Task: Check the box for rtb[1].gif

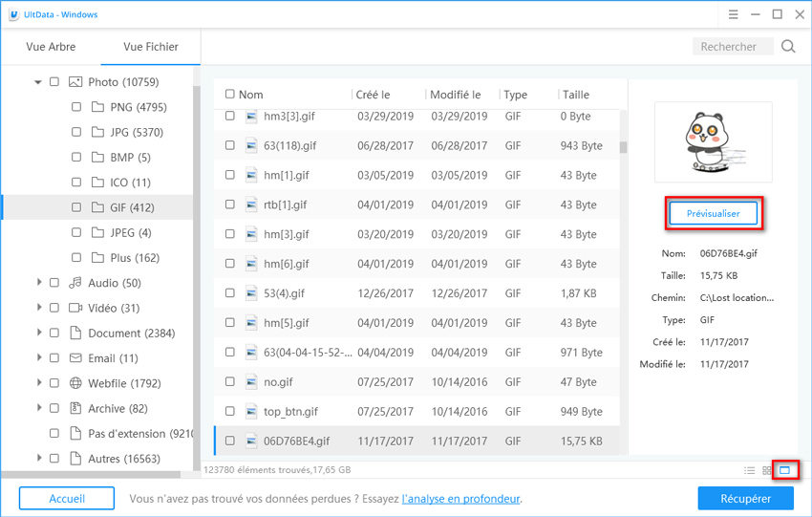Action: click(x=230, y=205)
